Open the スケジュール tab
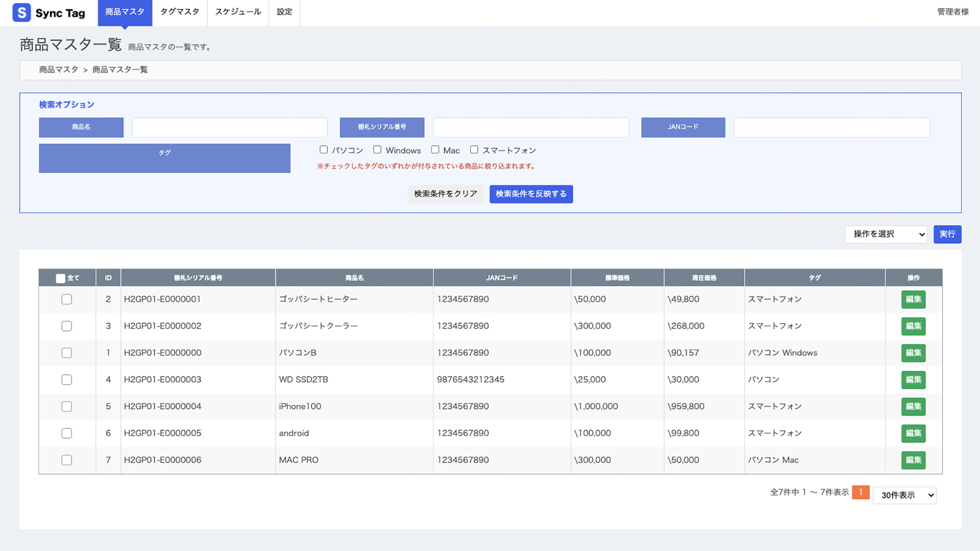The width and height of the screenshot is (980, 551). 238,12
